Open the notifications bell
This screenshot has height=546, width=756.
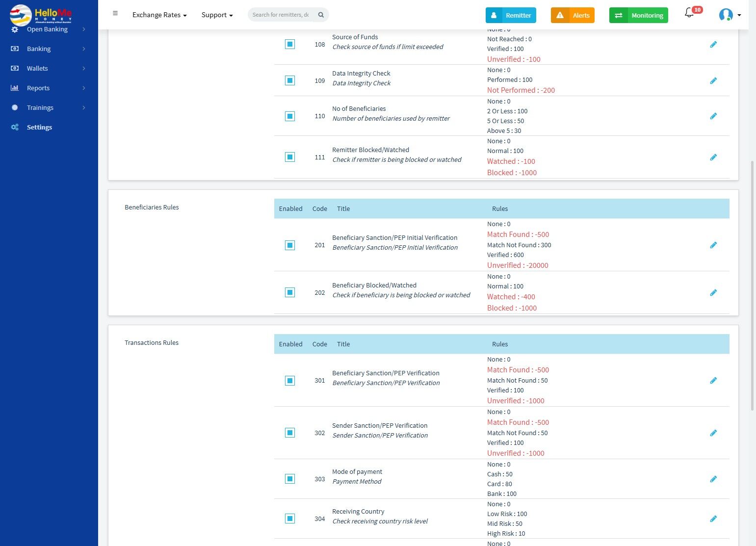[689, 13]
